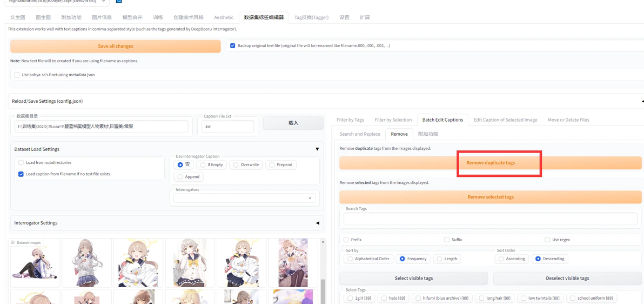Switch to Search and Replace sub-tab
The image size is (644, 304).
point(359,134)
